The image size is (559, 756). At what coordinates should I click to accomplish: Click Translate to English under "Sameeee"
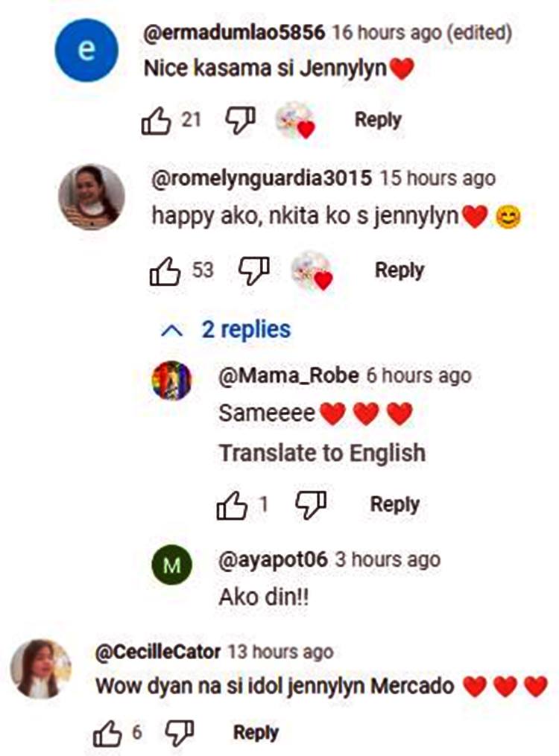point(322,453)
